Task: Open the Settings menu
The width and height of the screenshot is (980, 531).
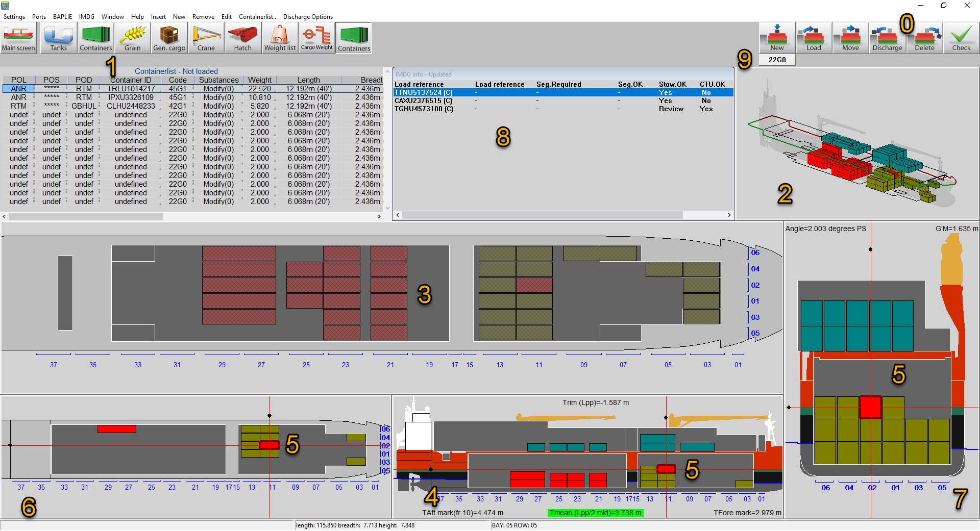Action: [14, 17]
